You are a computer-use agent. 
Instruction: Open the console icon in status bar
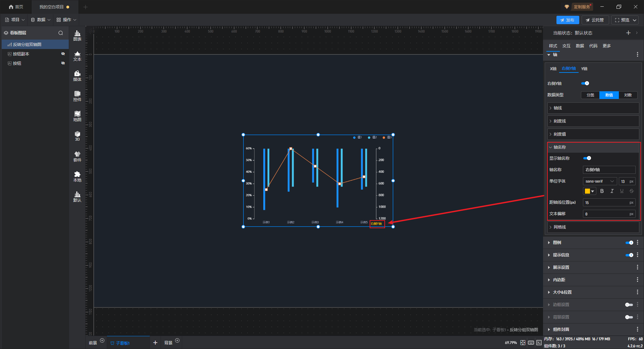539,343
